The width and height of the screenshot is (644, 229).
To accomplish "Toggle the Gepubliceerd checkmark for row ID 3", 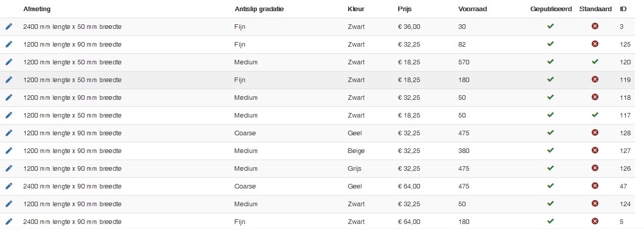I will [550, 26].
